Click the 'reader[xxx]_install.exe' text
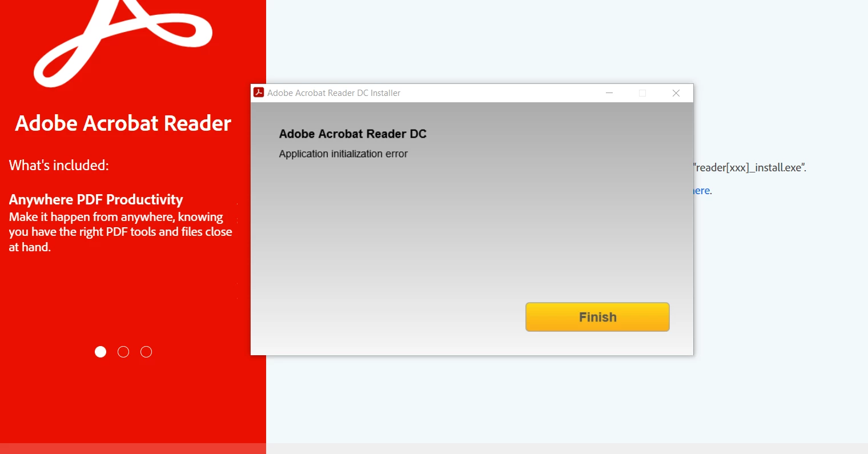 749,168
